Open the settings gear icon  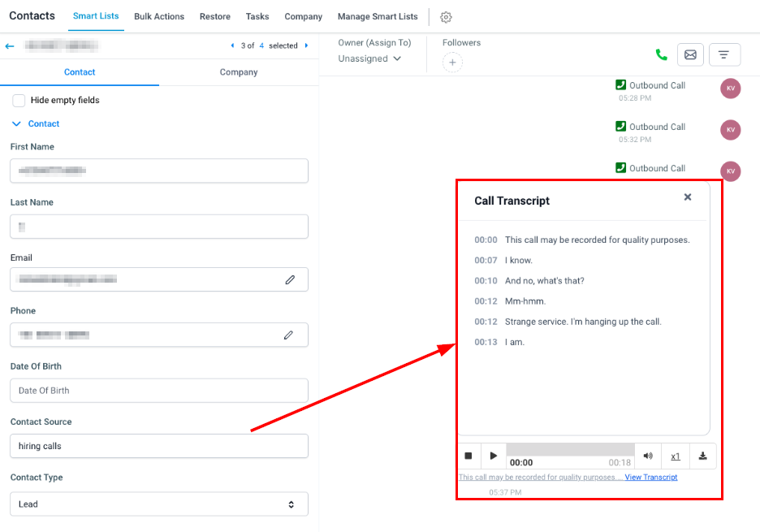[x=446, y=17]
